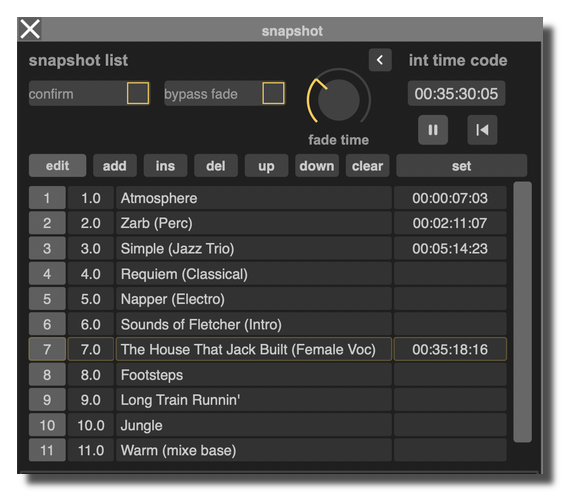This screenshot has width=561, height=492.
Task: Move snapshot with the down button
Action: [x=317, y=166]
